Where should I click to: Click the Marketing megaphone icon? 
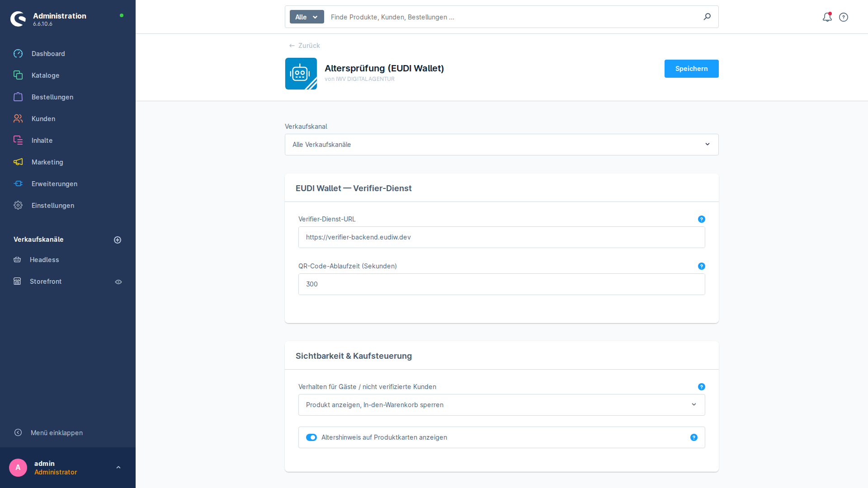18,162
